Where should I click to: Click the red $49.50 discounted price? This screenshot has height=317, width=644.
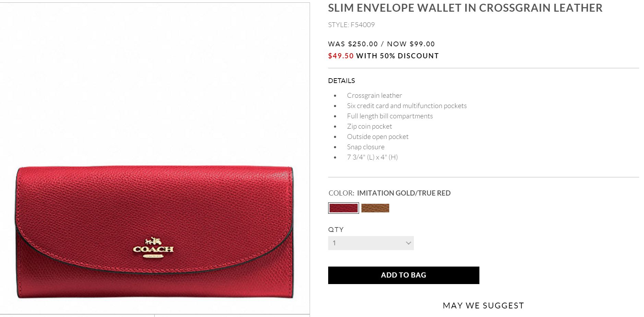pos(341,56)
